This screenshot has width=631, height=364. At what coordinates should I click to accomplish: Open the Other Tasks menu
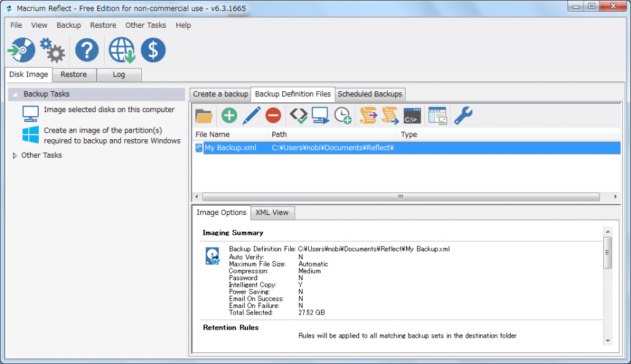[x=145, y=25]
